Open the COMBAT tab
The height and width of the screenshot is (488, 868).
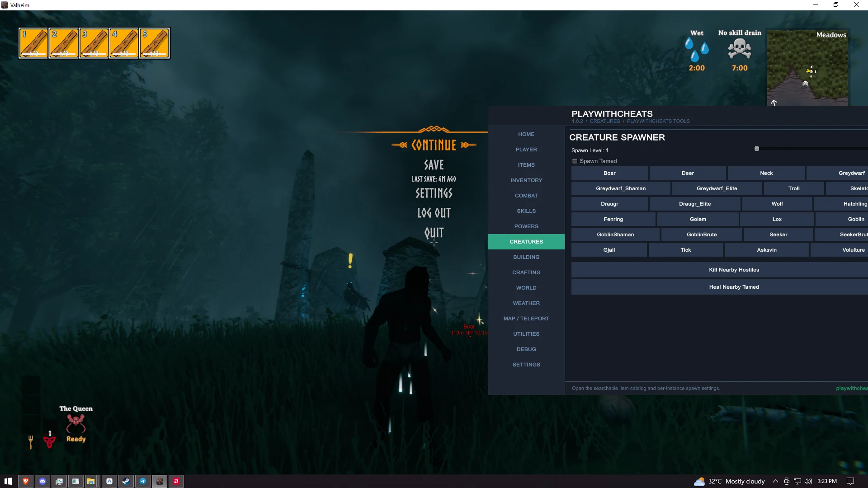[x=526, y=196]
